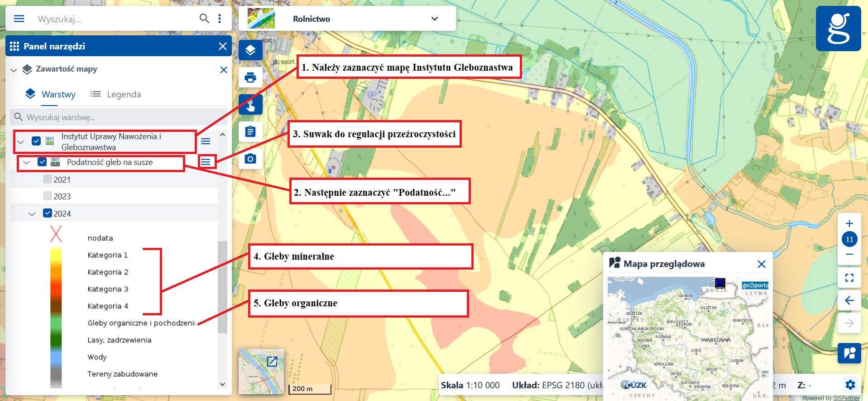Enable the 2021 layer checkbox

tap(48, 179)
